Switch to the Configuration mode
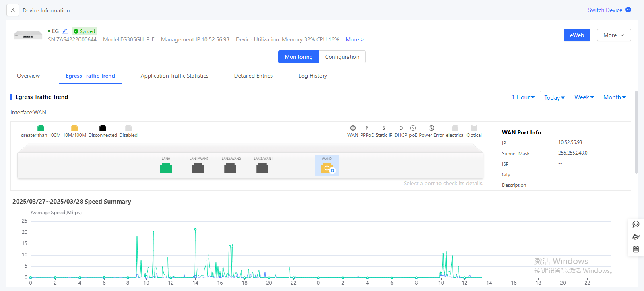Viewport: 644px width, 291px height. (342, 57)
